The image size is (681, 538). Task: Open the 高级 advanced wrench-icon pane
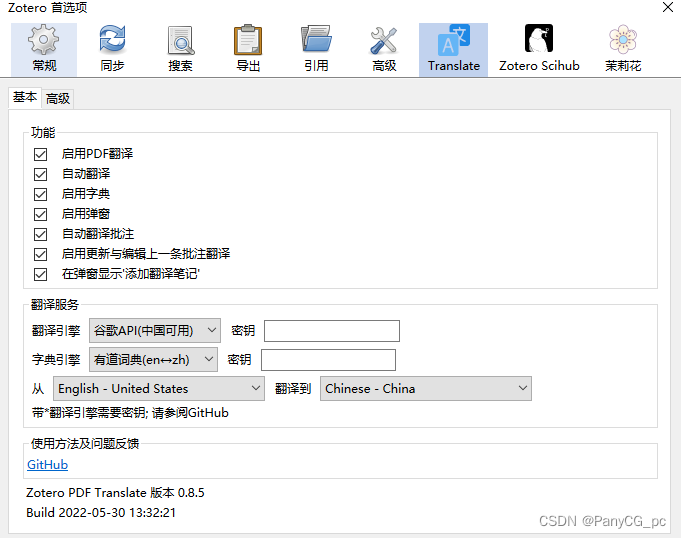tap(384, 50)
